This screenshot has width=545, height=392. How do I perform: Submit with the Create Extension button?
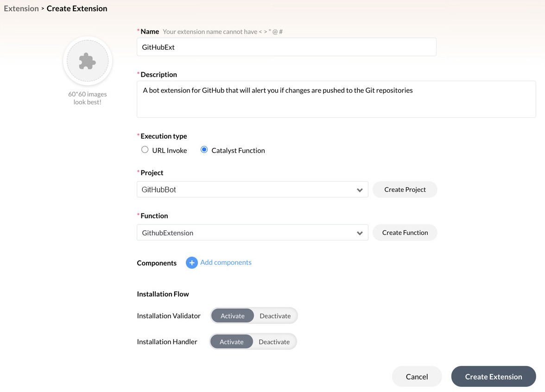tap(493, 376)
